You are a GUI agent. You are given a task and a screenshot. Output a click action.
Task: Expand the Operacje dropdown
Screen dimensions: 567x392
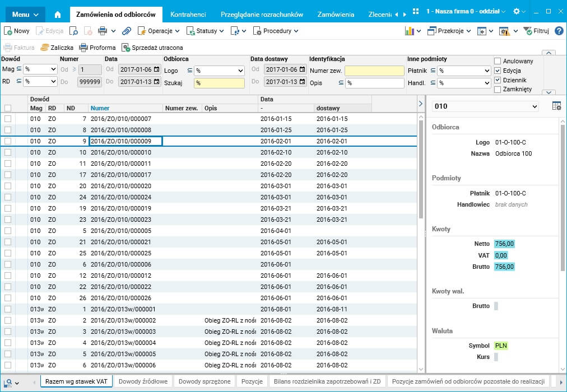pyautogui.click(x=159, y=31)
